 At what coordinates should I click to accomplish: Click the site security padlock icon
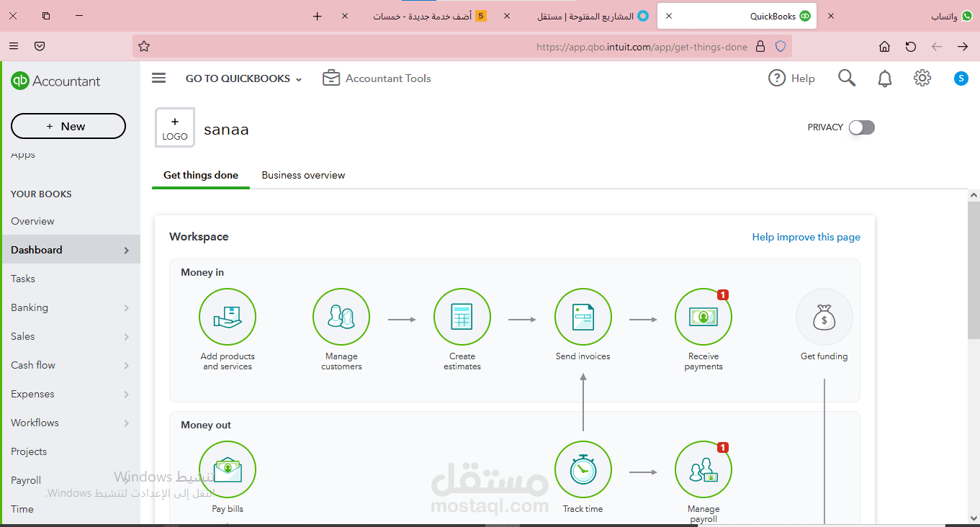[x=760, y=47]
